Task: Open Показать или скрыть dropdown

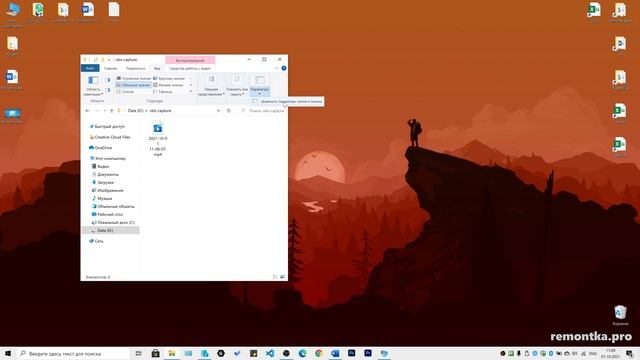Action: 237,86
